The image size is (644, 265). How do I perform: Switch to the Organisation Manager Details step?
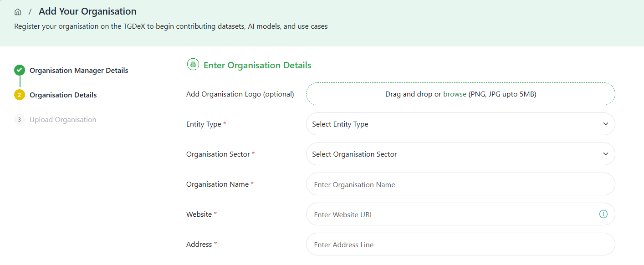point(79,70)
